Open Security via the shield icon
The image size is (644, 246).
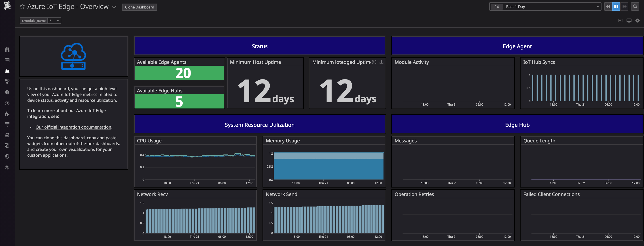pyautogui.click(x=7, y=156)
